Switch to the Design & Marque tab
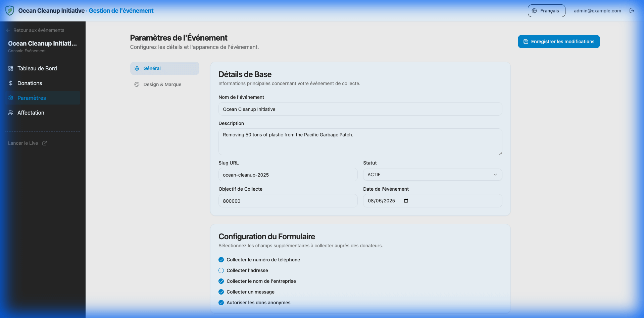The width and height of the screenshot is (644, 318). (x=162, y=84)
